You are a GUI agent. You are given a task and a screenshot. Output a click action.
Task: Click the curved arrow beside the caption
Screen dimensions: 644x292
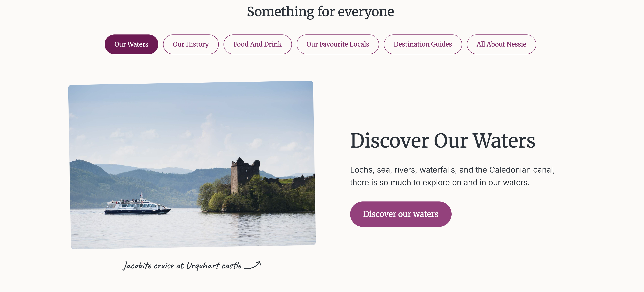[252, 265]
